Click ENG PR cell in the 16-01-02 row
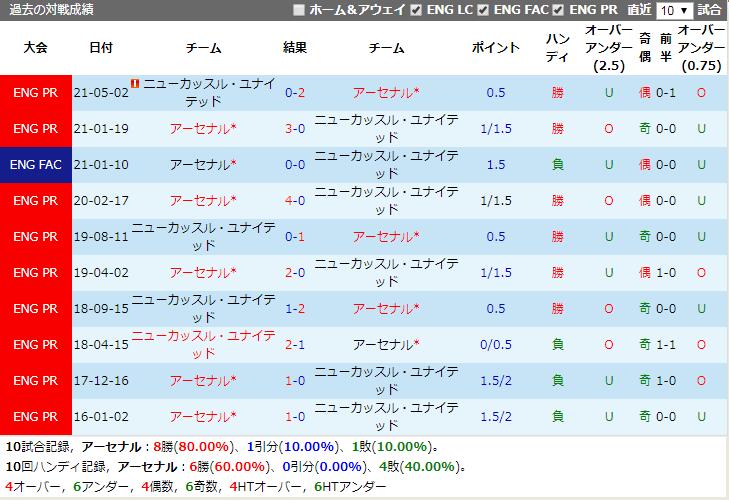 [x=36, y=417]
